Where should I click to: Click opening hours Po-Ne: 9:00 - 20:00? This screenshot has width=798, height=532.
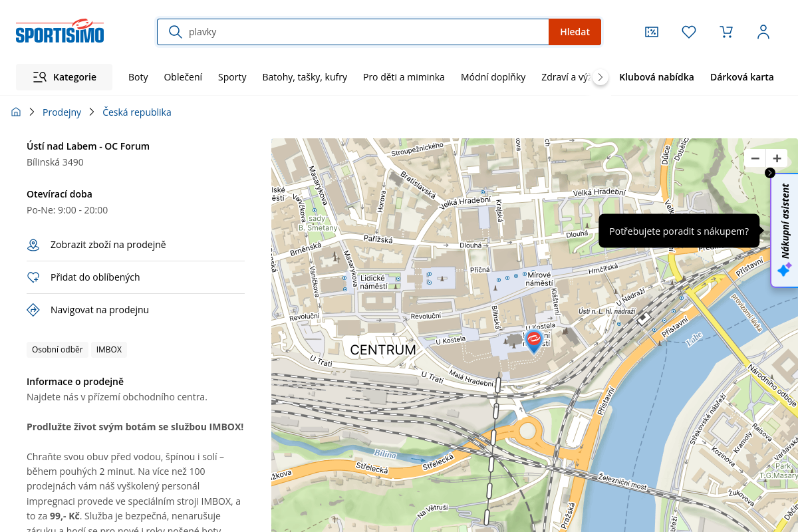(67, 209)
